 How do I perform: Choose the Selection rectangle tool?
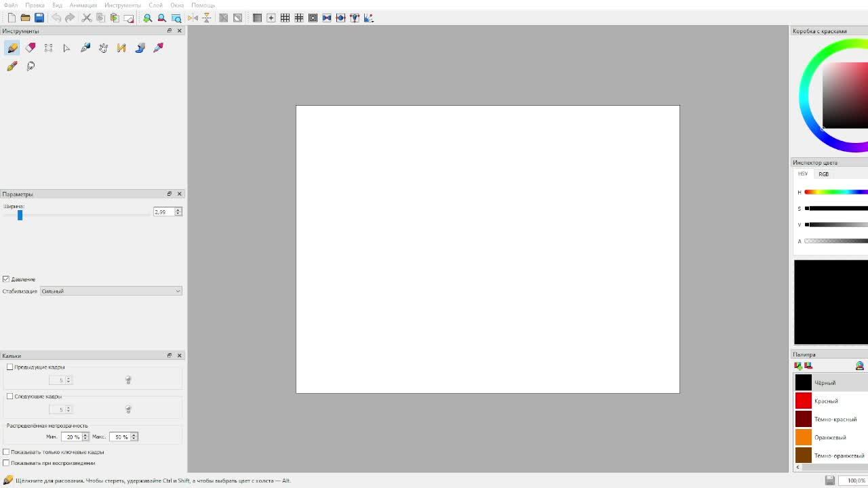click(x=48, y=47)
